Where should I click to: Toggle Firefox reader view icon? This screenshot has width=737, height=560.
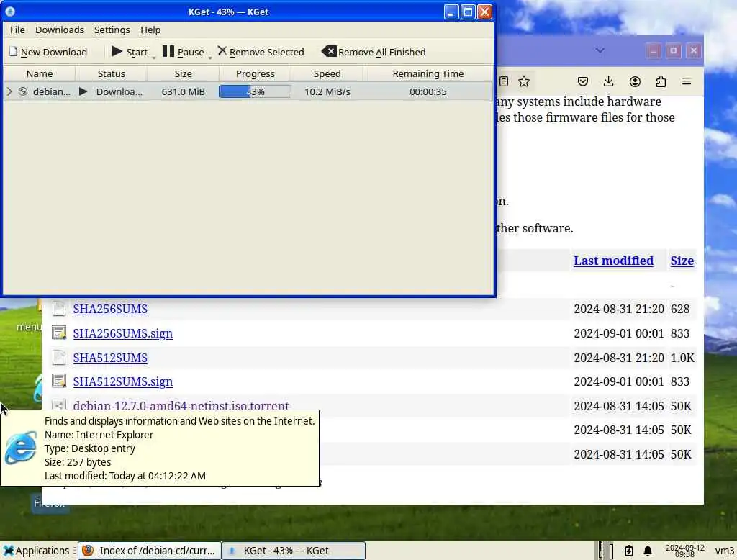[503, 81]
